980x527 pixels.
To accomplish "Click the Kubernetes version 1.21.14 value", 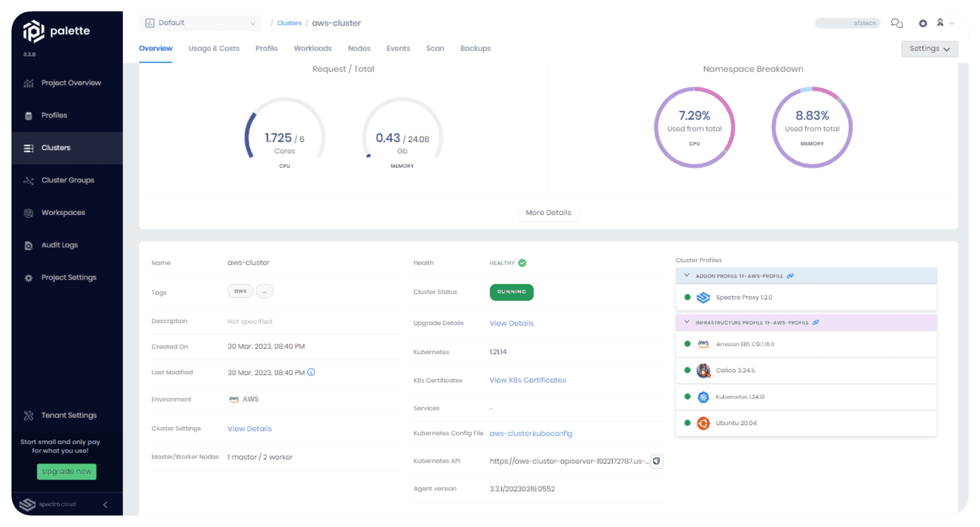I will (498, 352).
